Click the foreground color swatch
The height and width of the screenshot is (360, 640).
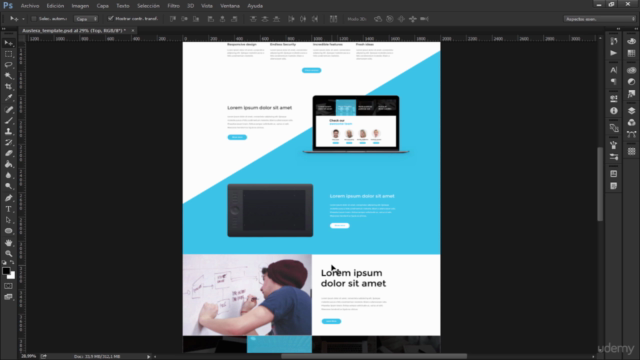6,271
